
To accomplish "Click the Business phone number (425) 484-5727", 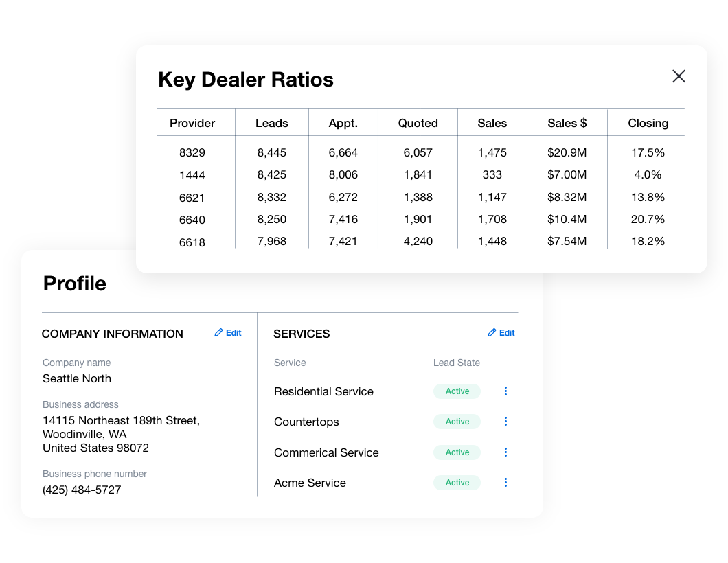I will [82, 490].
